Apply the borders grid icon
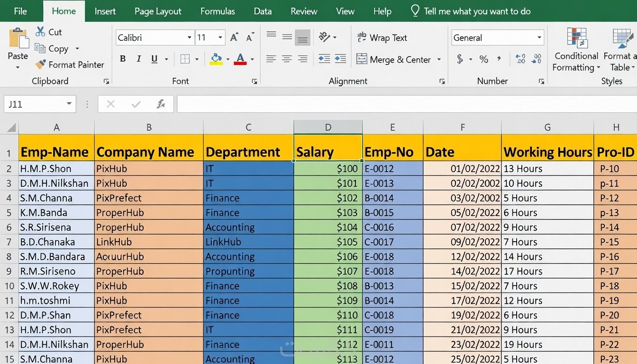This screenshot has width=637, height=364. 185,59
